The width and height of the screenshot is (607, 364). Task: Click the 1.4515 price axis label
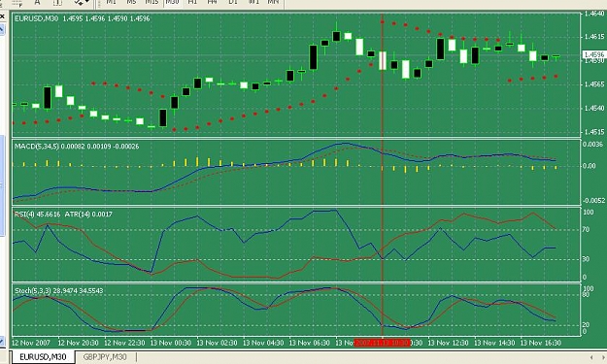click(594, 132)
